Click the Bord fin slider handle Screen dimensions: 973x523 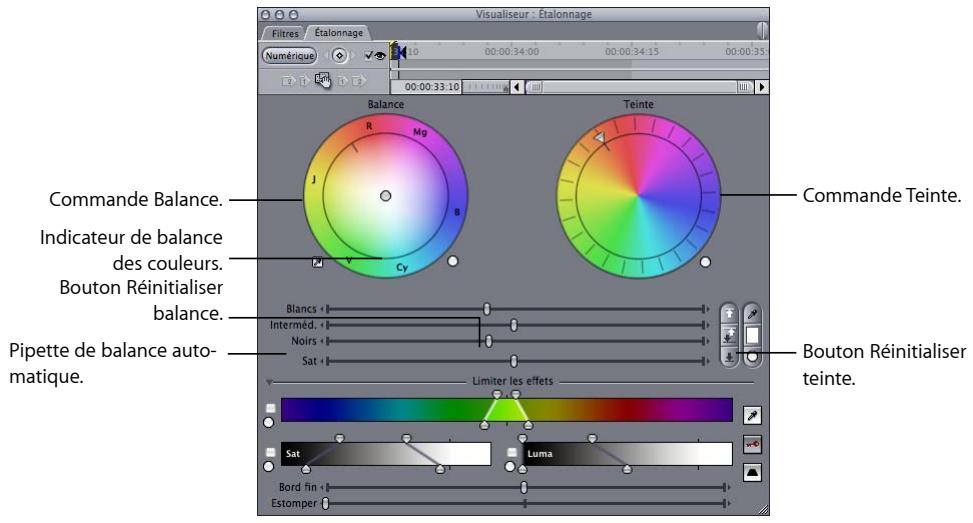tap(524, 488)
